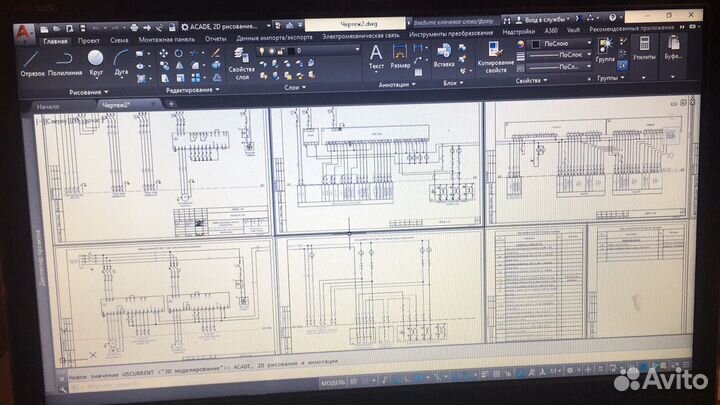Select the Круг (Circle) tool
This screenshot has width=720, height=405.
(96, 62)
